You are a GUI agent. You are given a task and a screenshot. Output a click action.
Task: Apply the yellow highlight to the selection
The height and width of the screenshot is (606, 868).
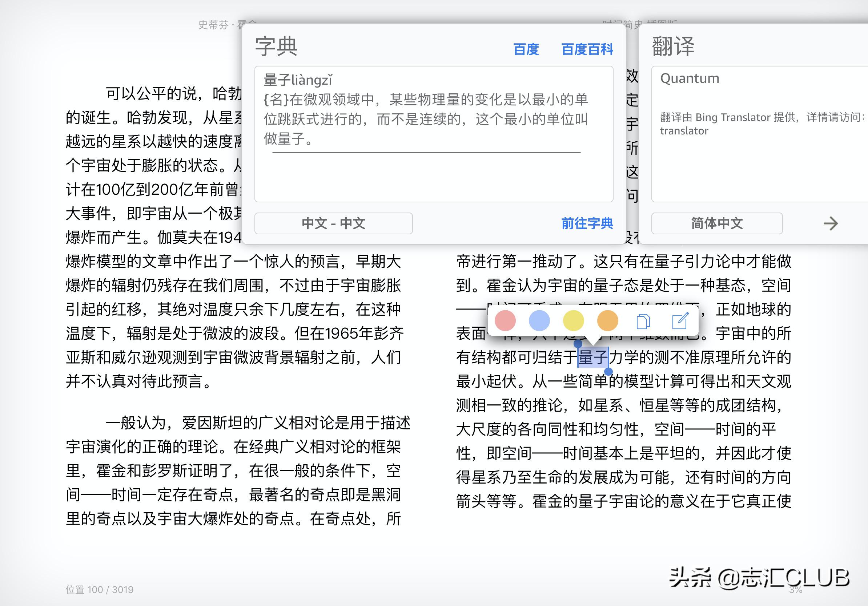click(573, 321)
